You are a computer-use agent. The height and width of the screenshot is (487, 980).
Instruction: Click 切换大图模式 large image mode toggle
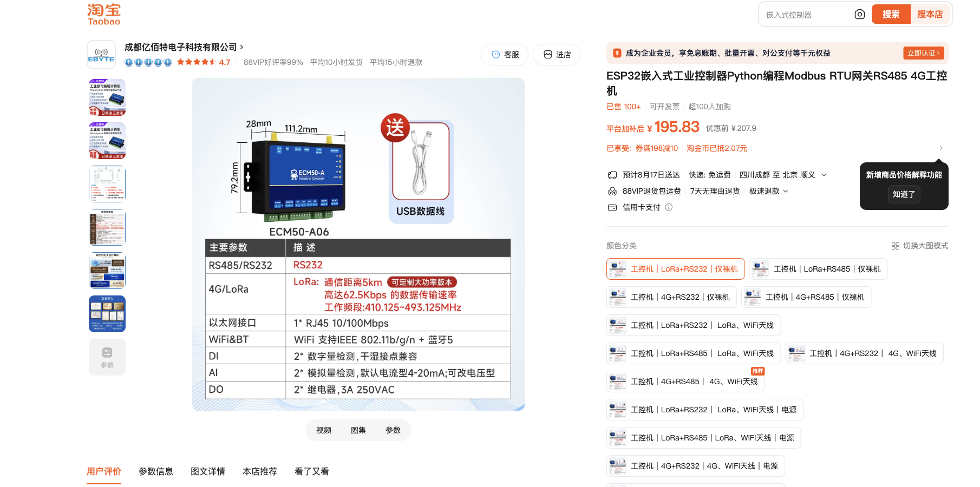pos(920,246)
